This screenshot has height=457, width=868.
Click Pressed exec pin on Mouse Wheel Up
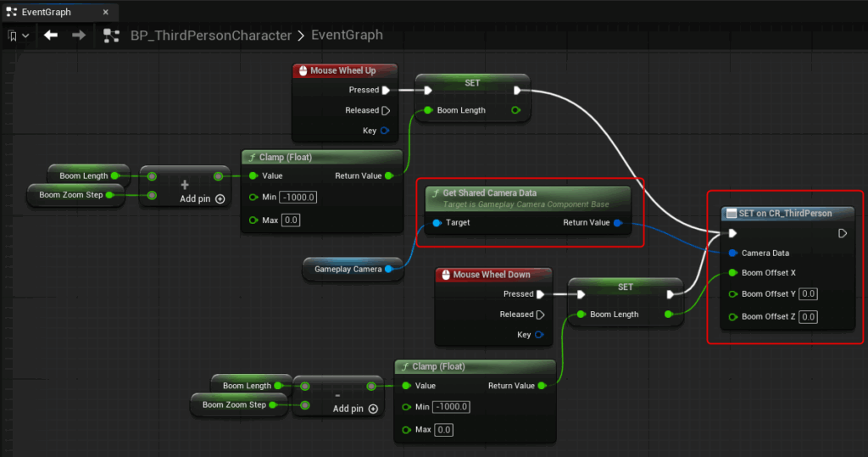(385, 90)
